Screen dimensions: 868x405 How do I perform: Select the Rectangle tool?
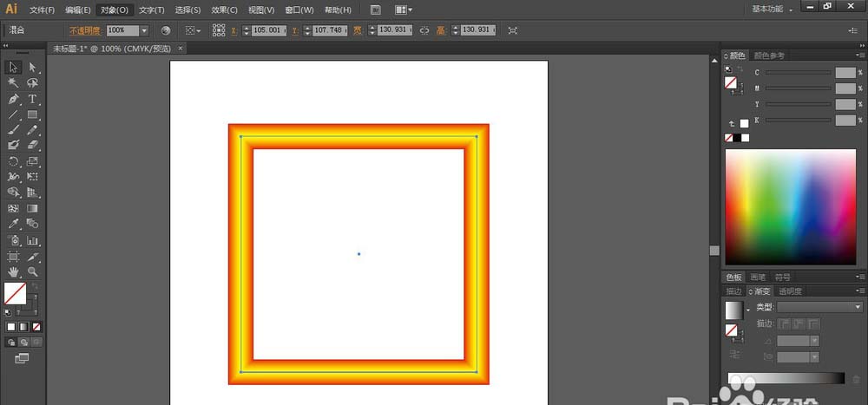33,114
